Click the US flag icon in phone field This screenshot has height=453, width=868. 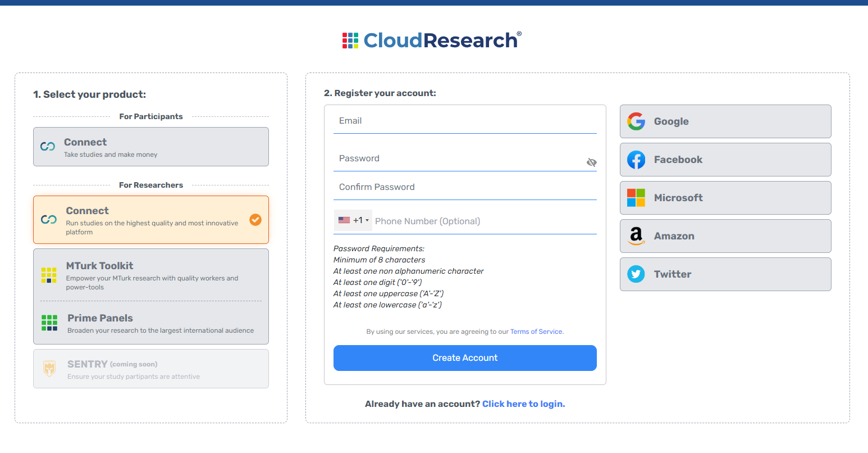[x=344, y=220]
